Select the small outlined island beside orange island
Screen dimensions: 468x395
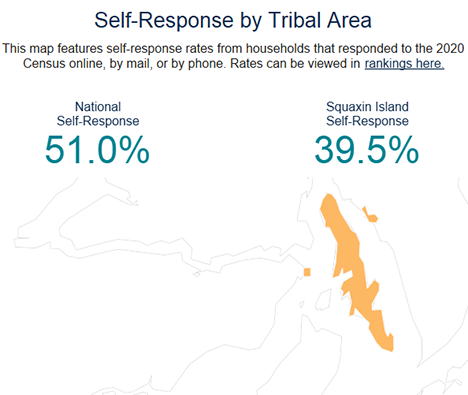(x=323, y=299)
